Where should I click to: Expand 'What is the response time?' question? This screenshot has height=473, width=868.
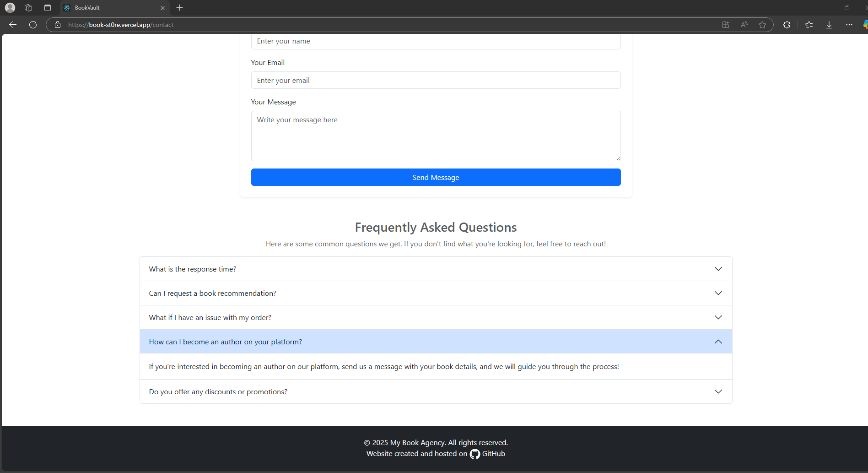tap(436, 269)
